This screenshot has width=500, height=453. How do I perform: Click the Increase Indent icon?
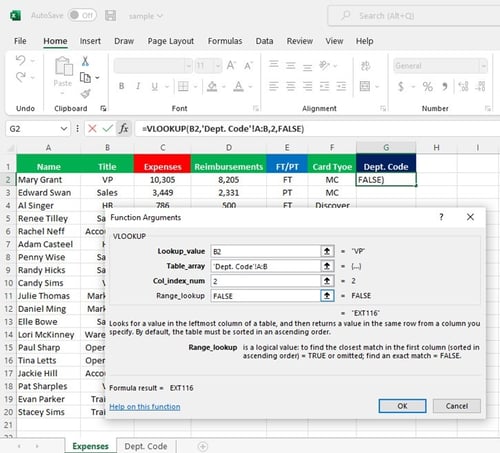pos(341,86)
